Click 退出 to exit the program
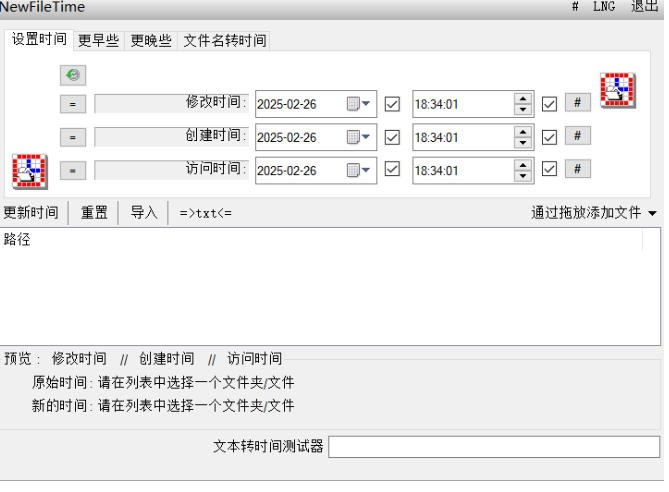This screenshot has height=492, width=669. coord(644,7)
